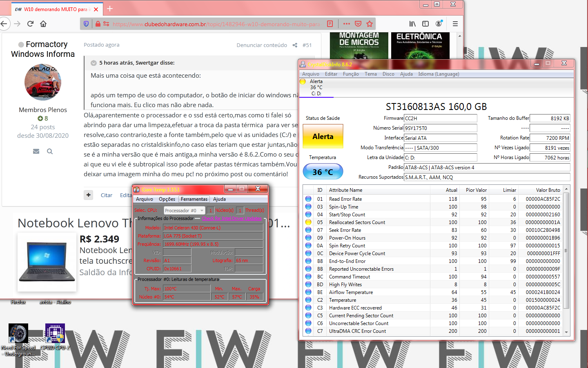Bookmark this page with star
Screen dimensions: 588x368
370,24
